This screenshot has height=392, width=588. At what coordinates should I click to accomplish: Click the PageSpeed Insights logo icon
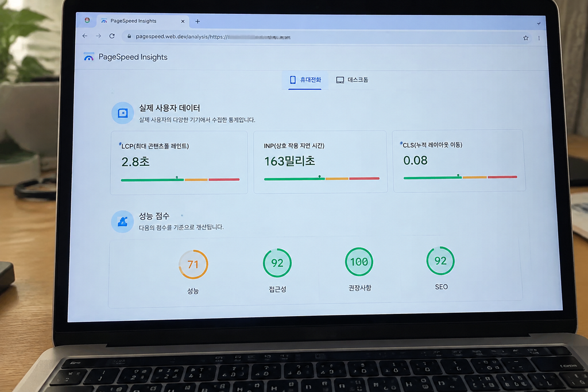point(88,57)
